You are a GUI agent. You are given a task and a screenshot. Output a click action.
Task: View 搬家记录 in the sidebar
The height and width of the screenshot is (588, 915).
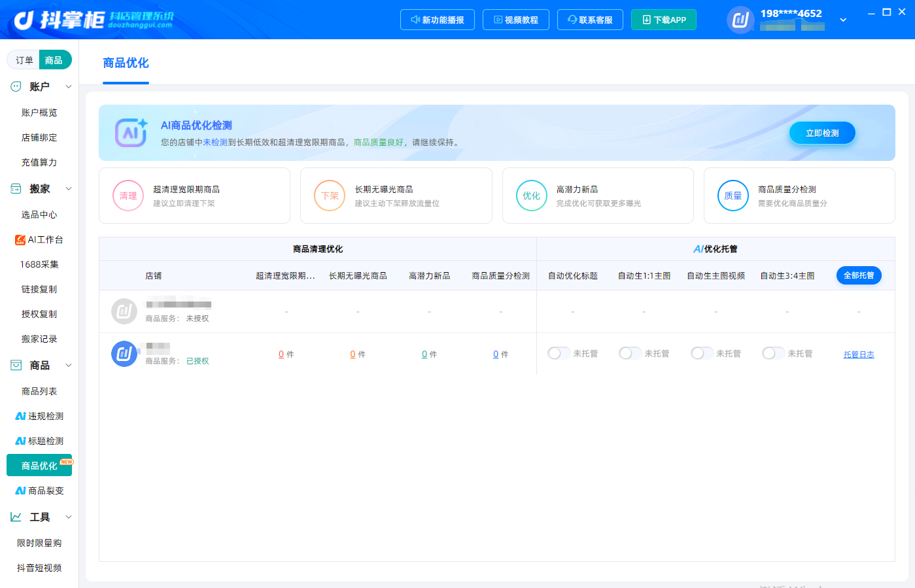tap(39, 339)
